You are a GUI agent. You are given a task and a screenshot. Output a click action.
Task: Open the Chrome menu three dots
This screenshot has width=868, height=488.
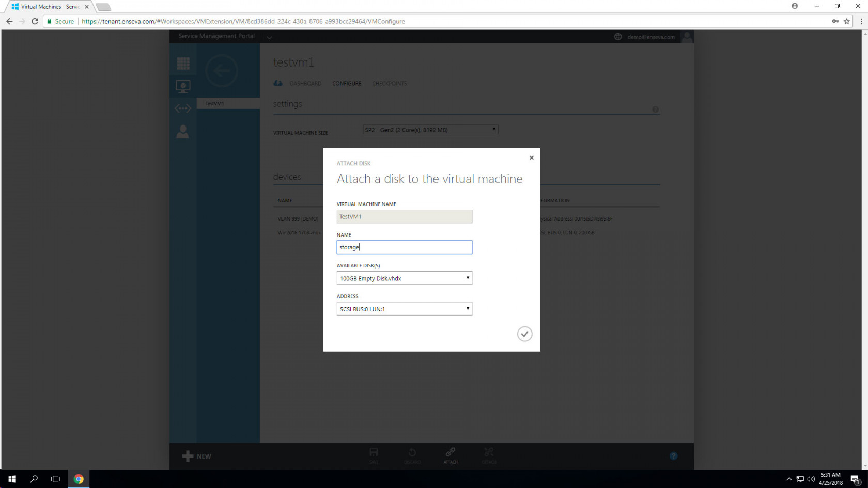pos(861,21)
